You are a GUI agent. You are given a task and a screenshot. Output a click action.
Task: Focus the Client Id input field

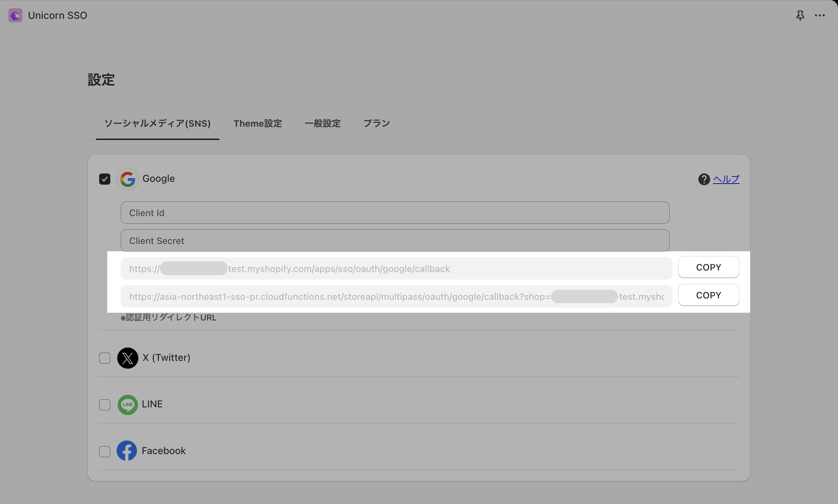(395, 213)
